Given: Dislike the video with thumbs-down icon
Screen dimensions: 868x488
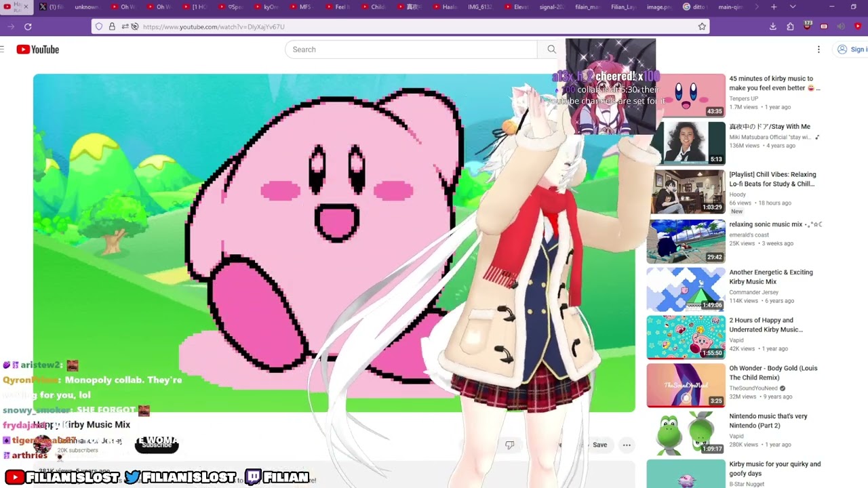Looking at the screenshot, I should pyautogui.click(x=509, y=445).
